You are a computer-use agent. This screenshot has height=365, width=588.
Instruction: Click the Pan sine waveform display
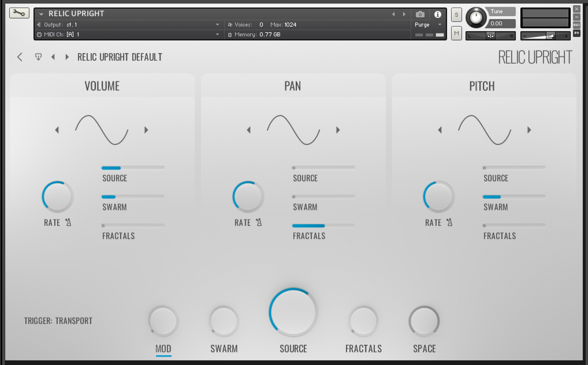tap(293, 130)
